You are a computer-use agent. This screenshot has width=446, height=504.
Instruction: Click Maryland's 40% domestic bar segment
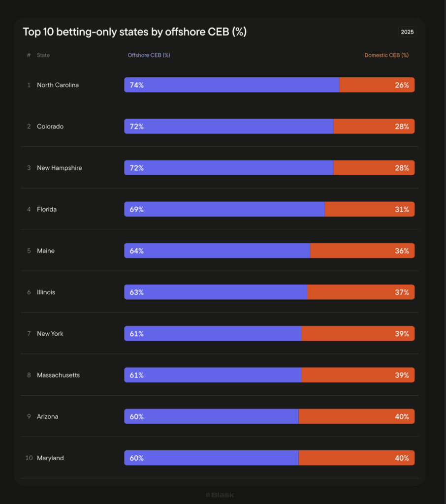356,458
